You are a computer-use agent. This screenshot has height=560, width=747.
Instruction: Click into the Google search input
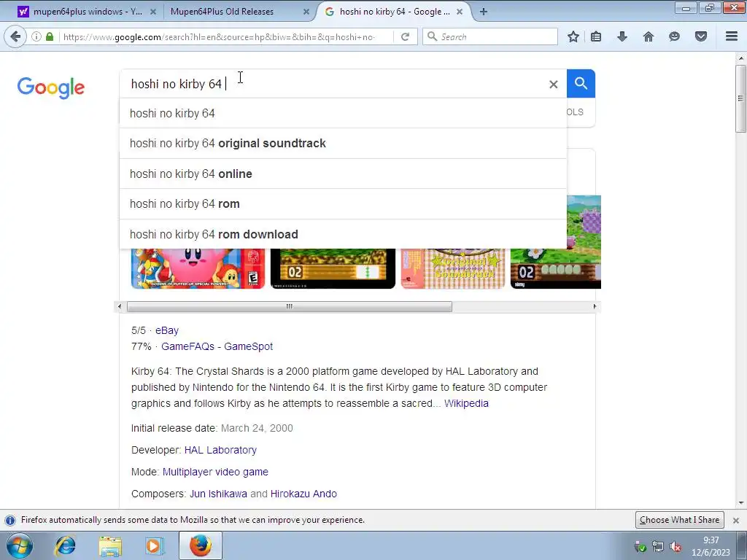[x=333, y=84]
